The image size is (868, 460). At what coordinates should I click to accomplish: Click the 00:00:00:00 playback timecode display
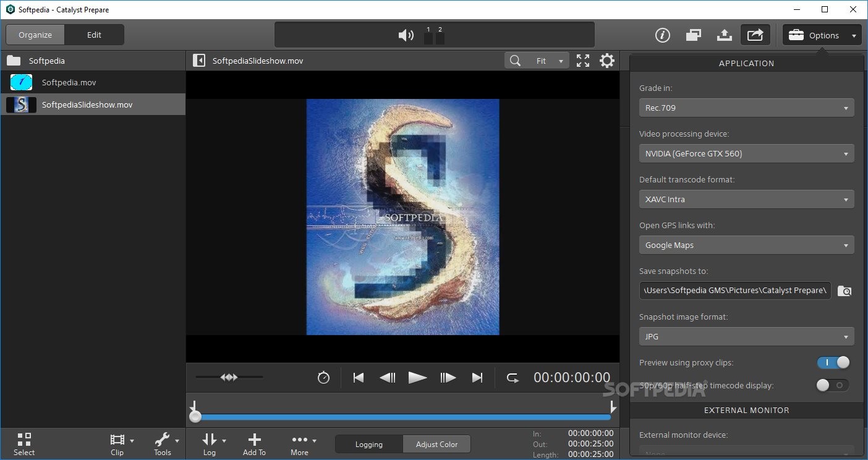pyautogui.click(x=572, y=378)
